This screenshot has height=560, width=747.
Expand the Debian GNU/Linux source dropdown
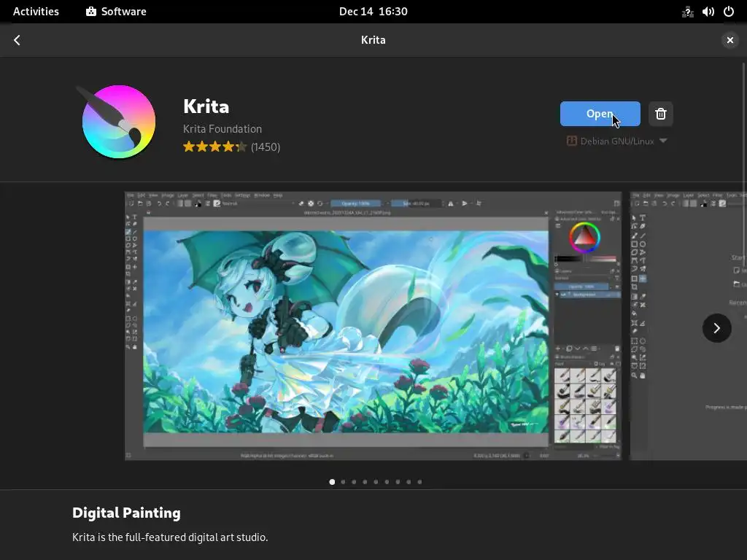(x=616, y=141)
